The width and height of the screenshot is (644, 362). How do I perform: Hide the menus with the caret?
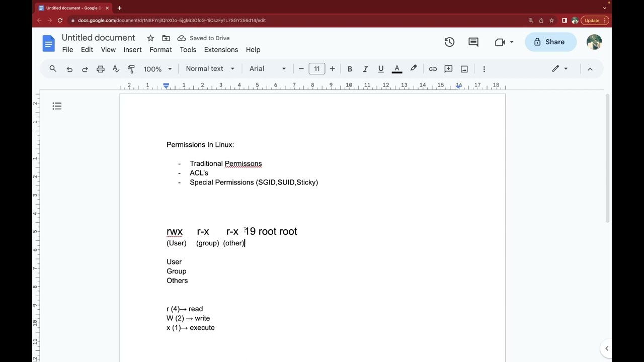tap(590, 69)
